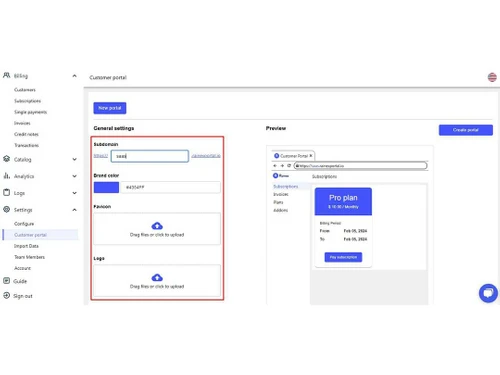Viewport: 500px width, 375px height.
Task: Open Customers in the sidebar
Action: (25, 90)
